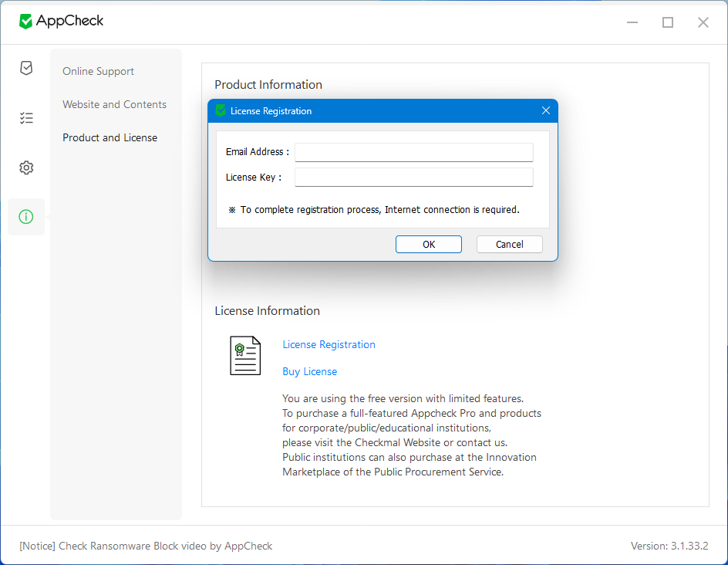Select the info circle sidebar icon
Viewport: 728px width, 565px height.
tap(26, 217)
